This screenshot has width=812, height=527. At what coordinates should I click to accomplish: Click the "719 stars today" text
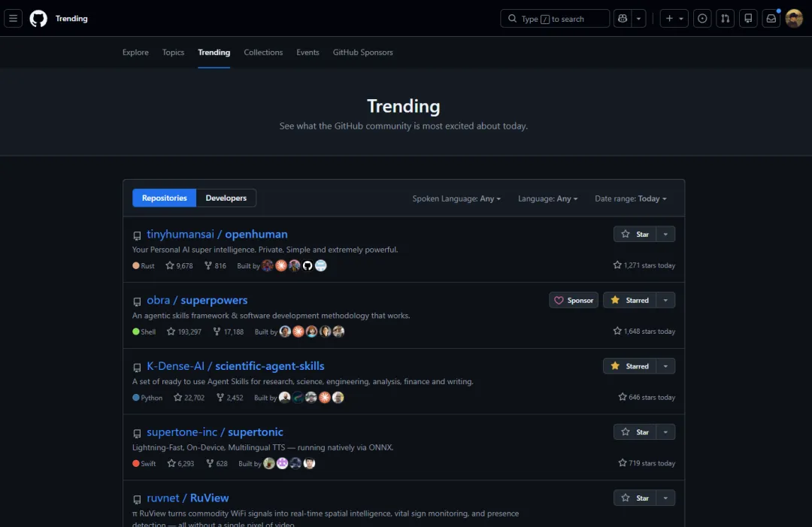647,463
